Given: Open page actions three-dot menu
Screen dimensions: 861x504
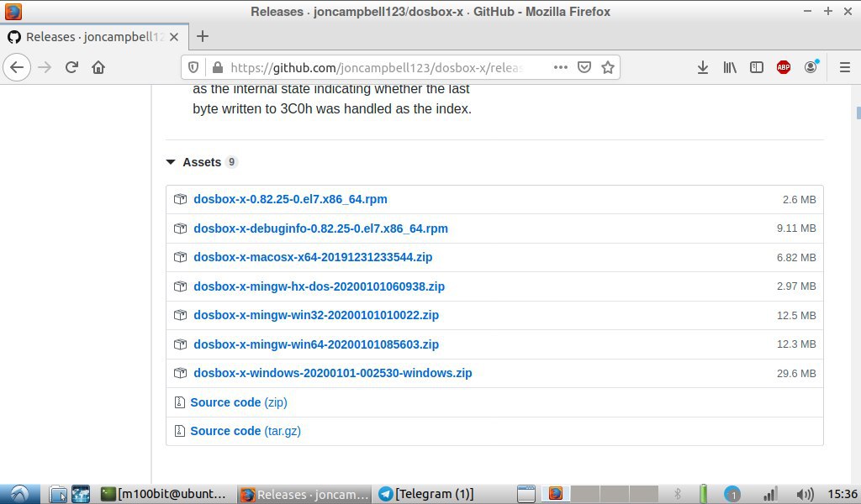Looking at the screenshot, I should click(x=560, y=67).
